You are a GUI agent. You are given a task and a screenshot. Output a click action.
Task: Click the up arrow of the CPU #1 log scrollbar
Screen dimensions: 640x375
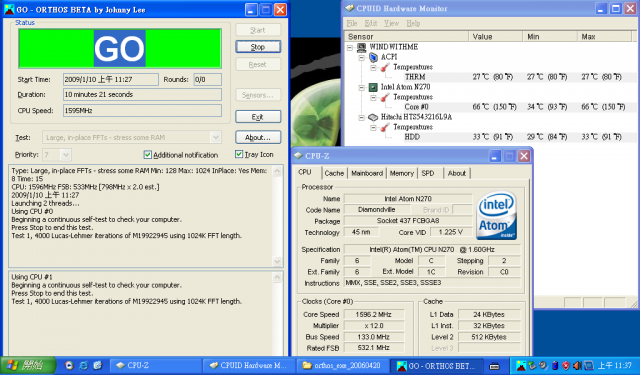(x=277, y=278)
